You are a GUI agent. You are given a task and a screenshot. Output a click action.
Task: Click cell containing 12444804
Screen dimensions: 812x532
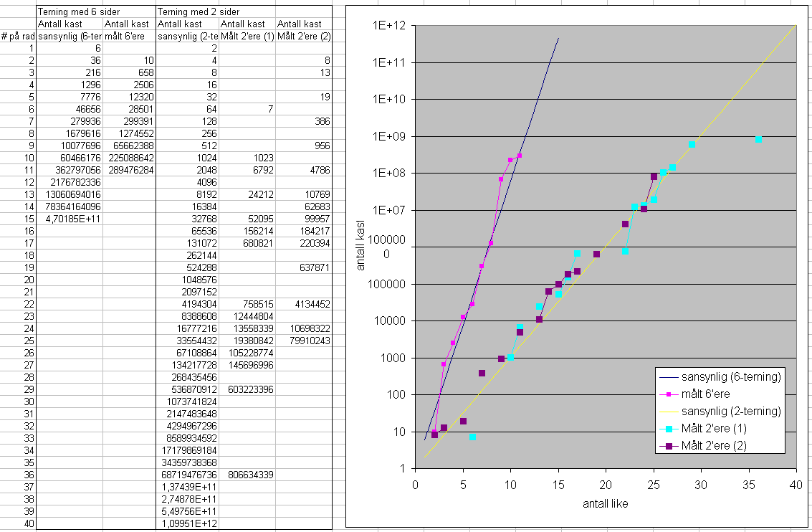[x=247, y=316]
